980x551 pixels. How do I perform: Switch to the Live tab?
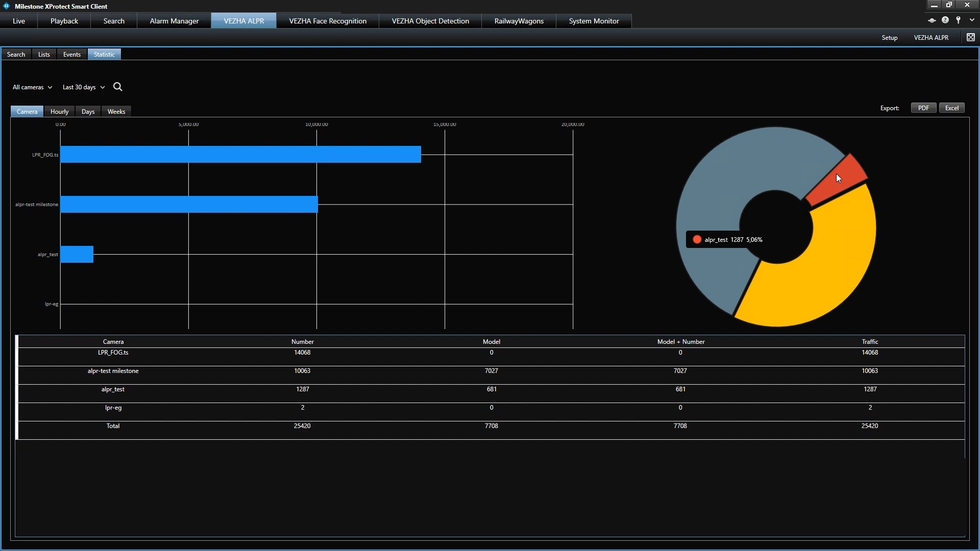19,21
